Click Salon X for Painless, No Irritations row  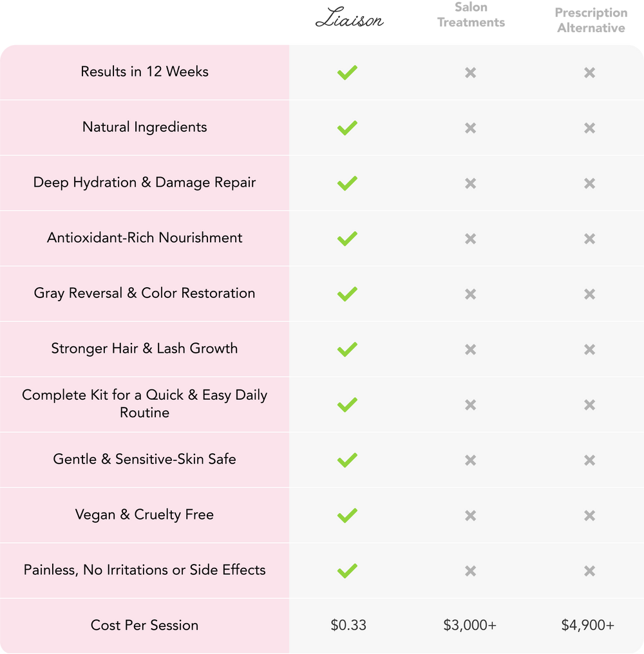tap(471, 571)
